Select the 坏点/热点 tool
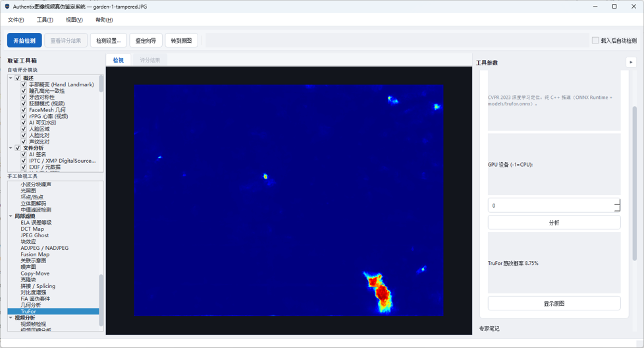The image size is (644, 348). pyautogui.click(x=32, y=197)
